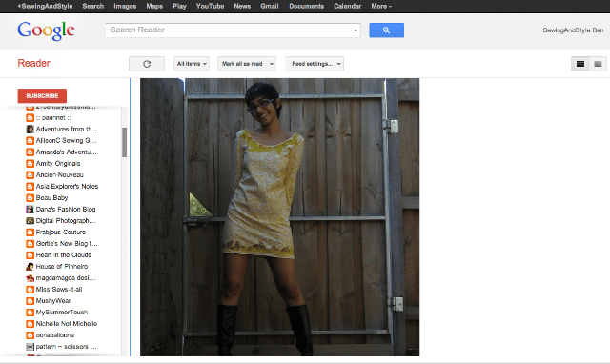Click Blogger icon beside Heart in the Clouds
The image size is (610, 364).
30,255
